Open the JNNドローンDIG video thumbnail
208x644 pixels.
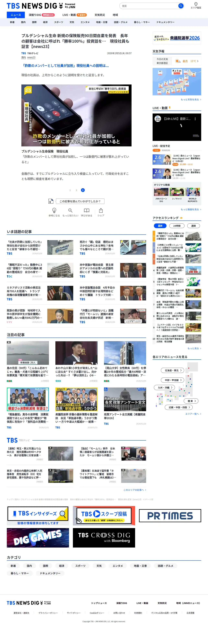[161, 192]
